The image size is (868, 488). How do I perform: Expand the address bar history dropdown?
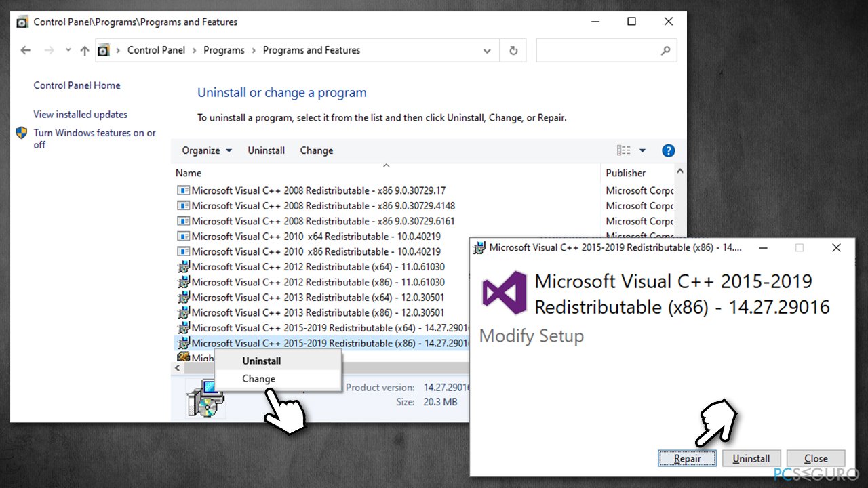pos(487,50)
